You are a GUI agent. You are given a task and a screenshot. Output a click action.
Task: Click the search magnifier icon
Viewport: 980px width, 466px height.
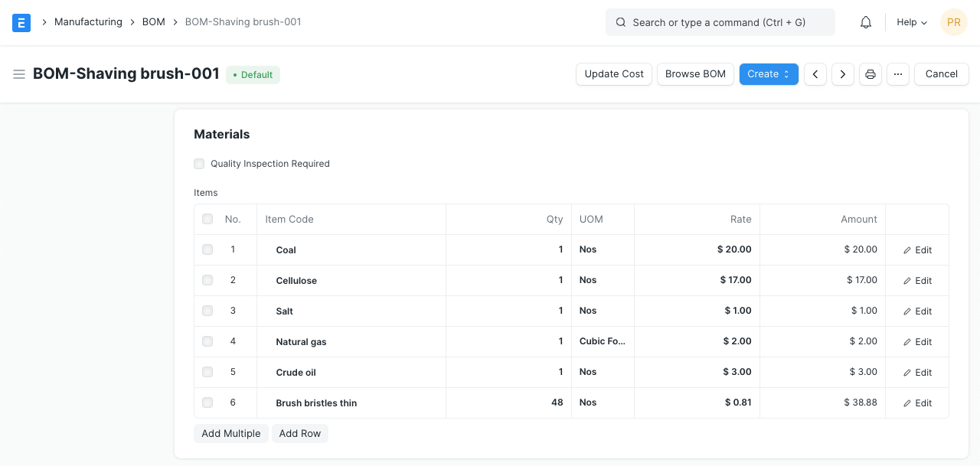click(620, 22)
